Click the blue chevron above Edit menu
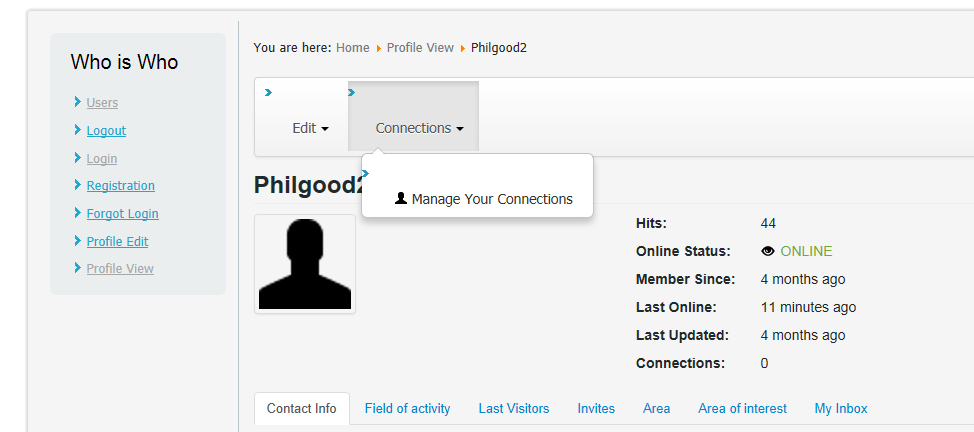 coord(268,93)
